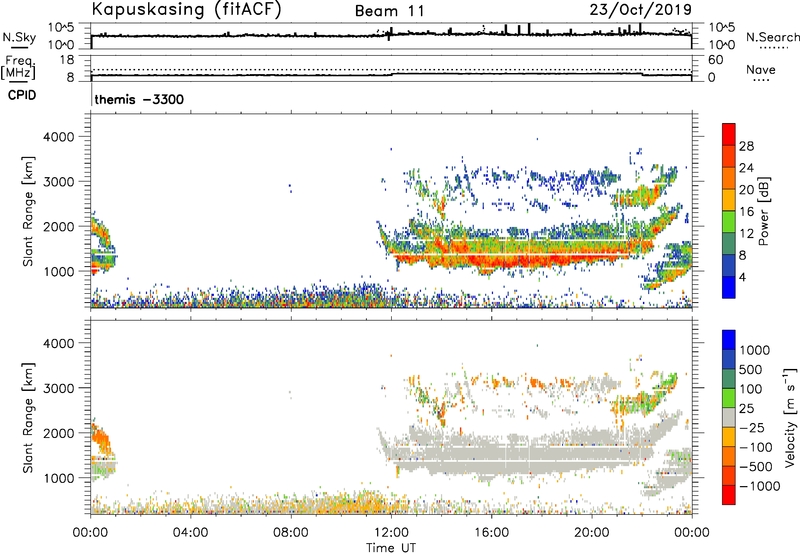Select the blue bottom segment of power color bar
The image size is (800, 554).
729,287
